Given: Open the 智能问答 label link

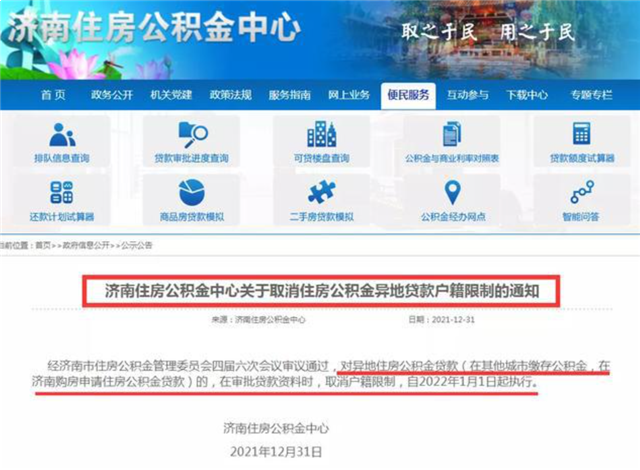Looking at the screenshot, I should [x=581, y=217].
